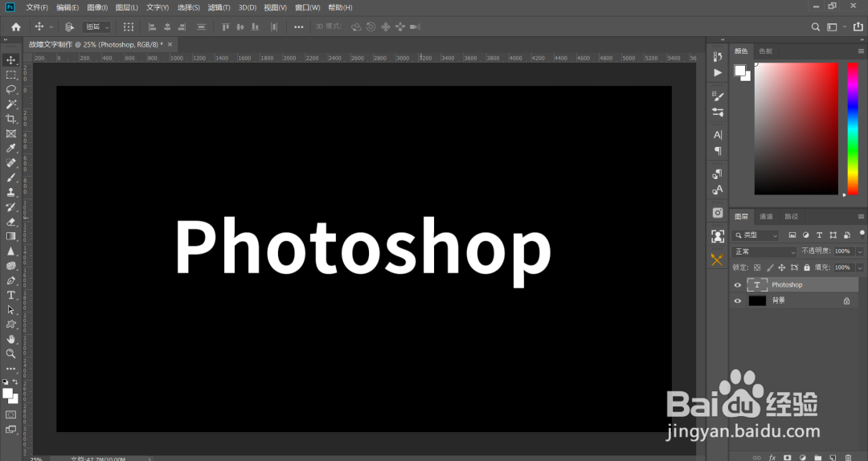Open the 正常 blend mode dropdown
Image resolution: width=868 pixels, height=461 pixels.
764,252
